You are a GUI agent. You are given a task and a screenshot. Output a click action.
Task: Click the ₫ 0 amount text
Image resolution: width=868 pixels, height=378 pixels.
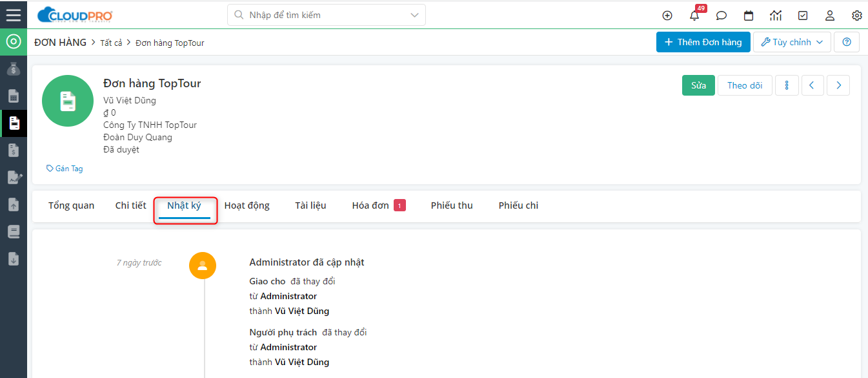coord(110,112)
